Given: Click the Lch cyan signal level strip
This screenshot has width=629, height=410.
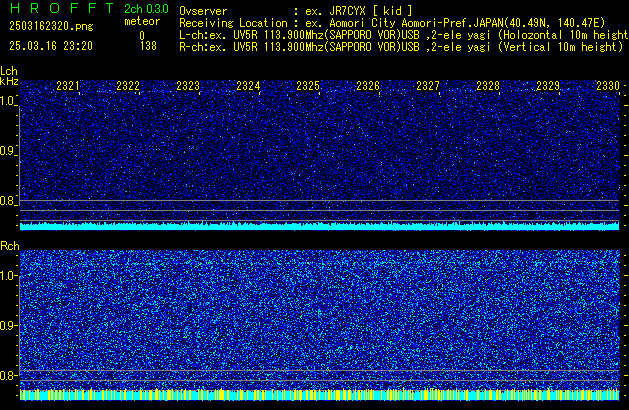Looking at the screenshot, I should 320,226.
